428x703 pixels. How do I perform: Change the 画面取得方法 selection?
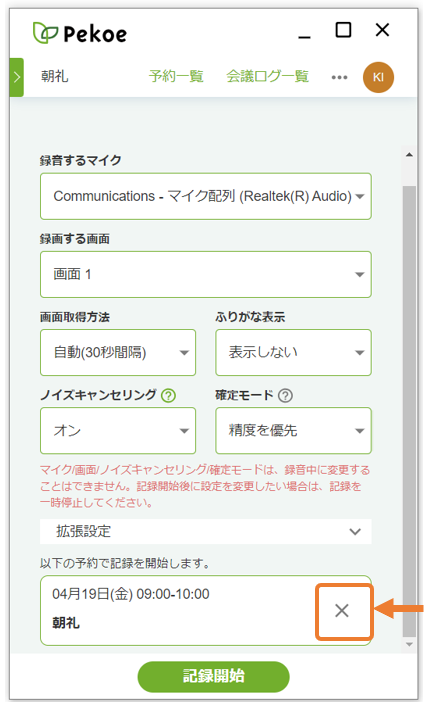[118, 352]
